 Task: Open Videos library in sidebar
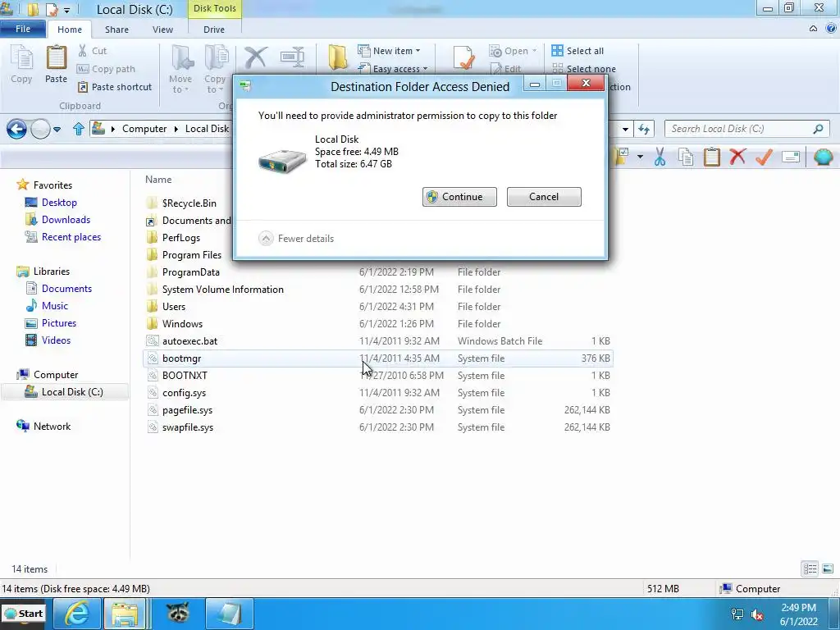click(x=48, y=340)
